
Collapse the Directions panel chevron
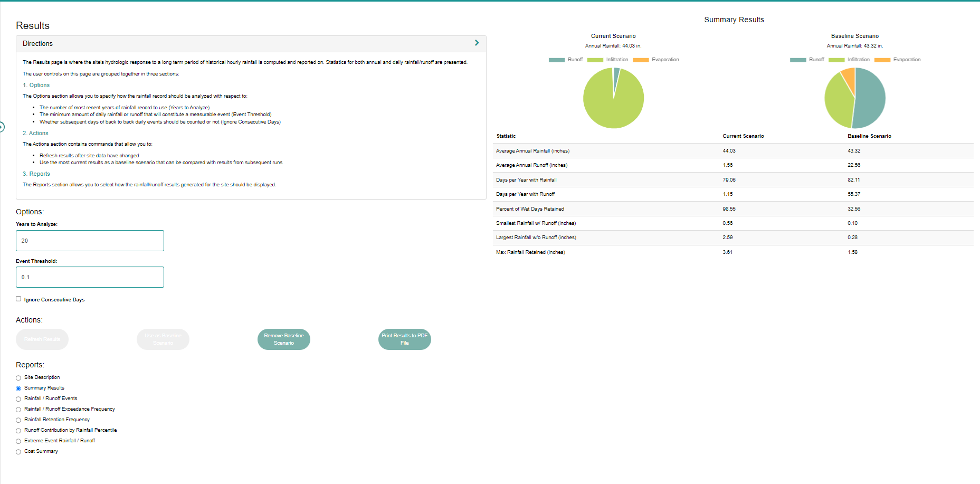[477, 43]
